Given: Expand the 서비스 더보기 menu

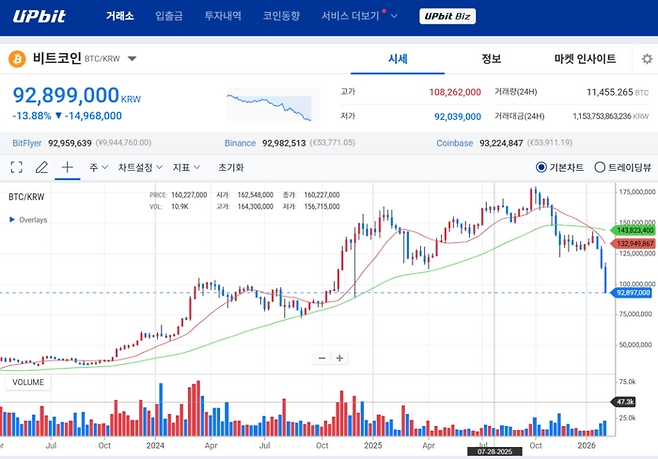Looking at the screenshot, I should click(359, 16).
